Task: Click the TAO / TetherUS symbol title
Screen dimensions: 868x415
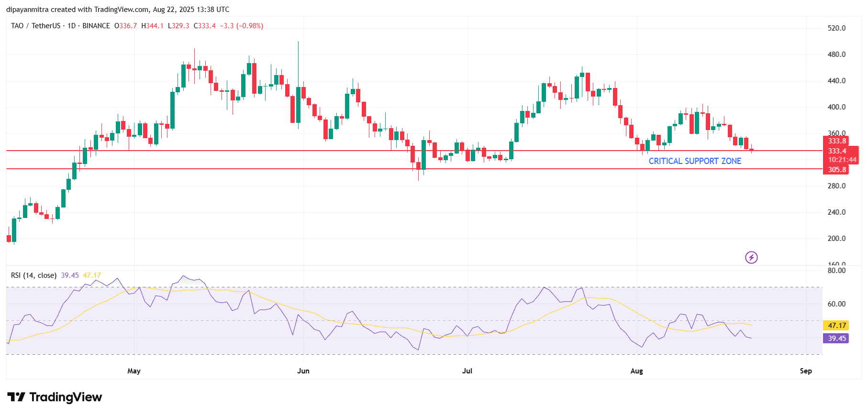Action: pyautogui.click(x=36, y=26)
